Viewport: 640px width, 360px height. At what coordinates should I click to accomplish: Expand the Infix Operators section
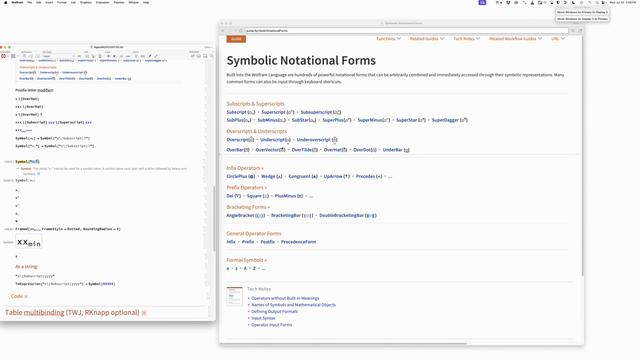pyautogui.click(x=245, y=168)
